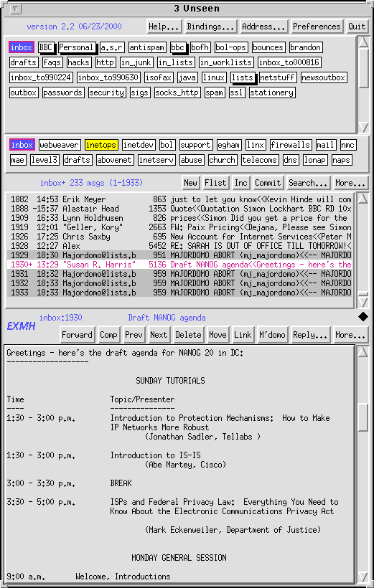Open the Search... menu

pyautogui.click(x=309, y=183)
